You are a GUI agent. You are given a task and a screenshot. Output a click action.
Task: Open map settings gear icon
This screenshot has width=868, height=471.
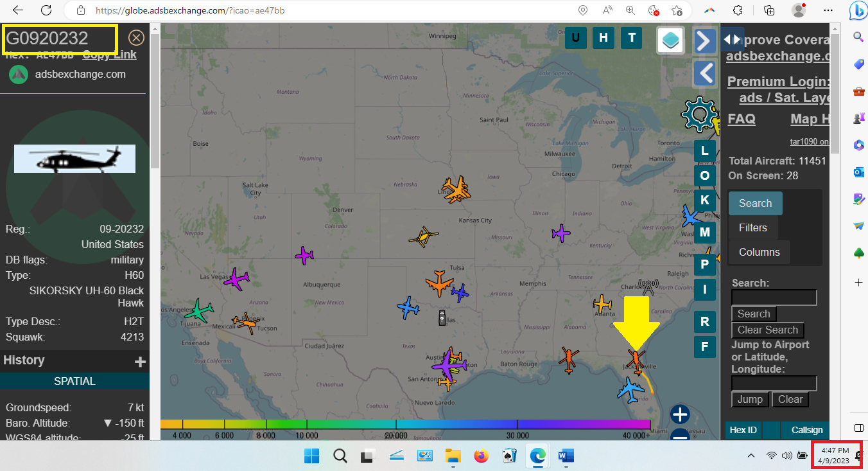tap(699, 114)
